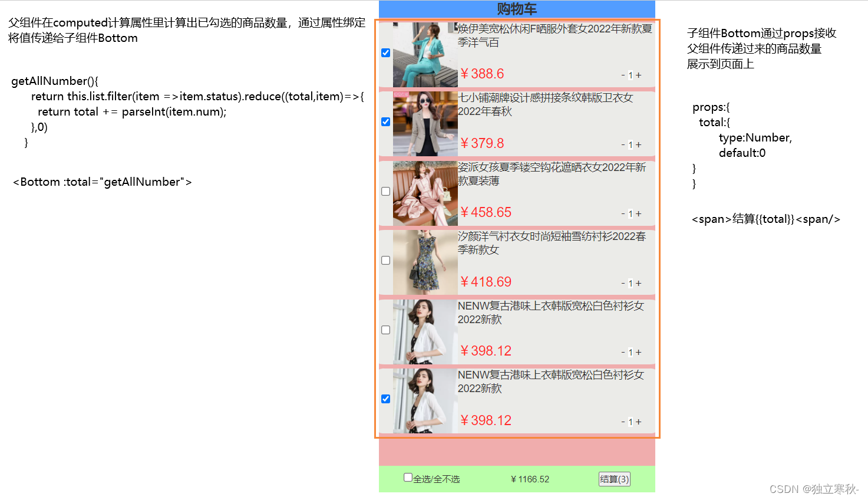Click product title 汐颜洋气衬衣女时尚短袖
This screenshot has width=868, height=500.
pyautogui.click(x=552, y=243)
